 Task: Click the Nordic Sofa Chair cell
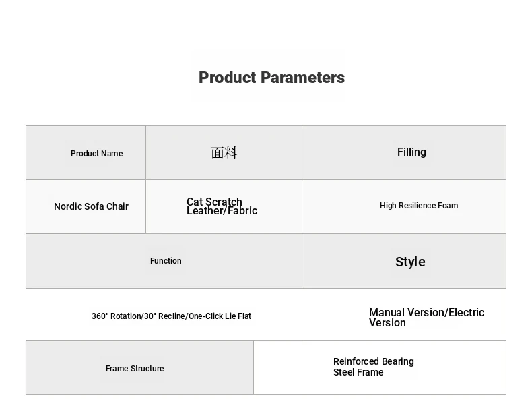point(86,206)
